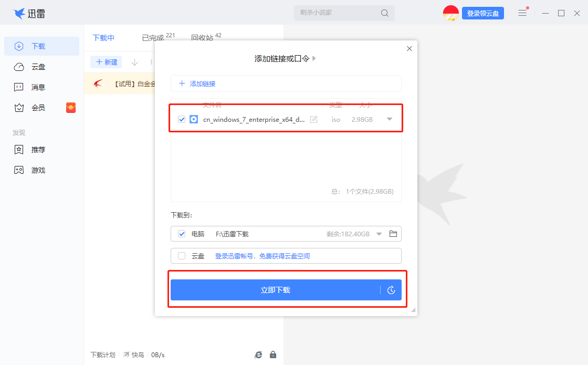Open the download path dropdown arrow
The height and width of the screenshot is (365, 588).
point(379,234)
